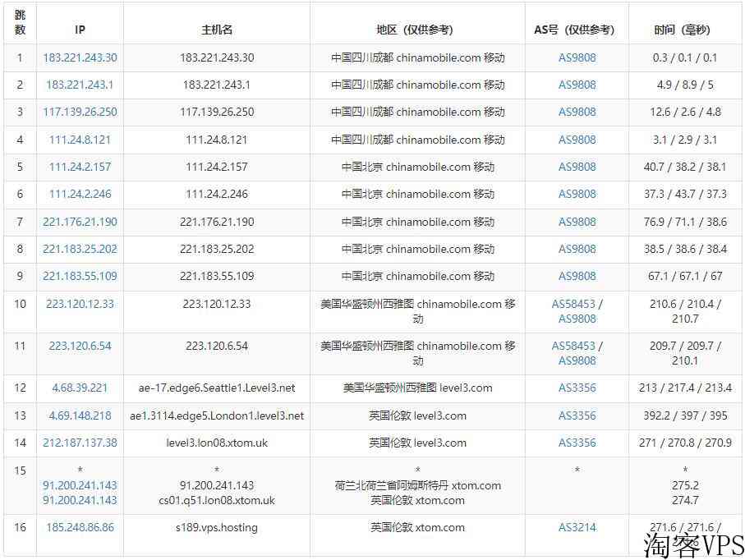Screen dimensions: 745x560
Task: Open IP link 111.24.2.246
Action: [80, 194]
